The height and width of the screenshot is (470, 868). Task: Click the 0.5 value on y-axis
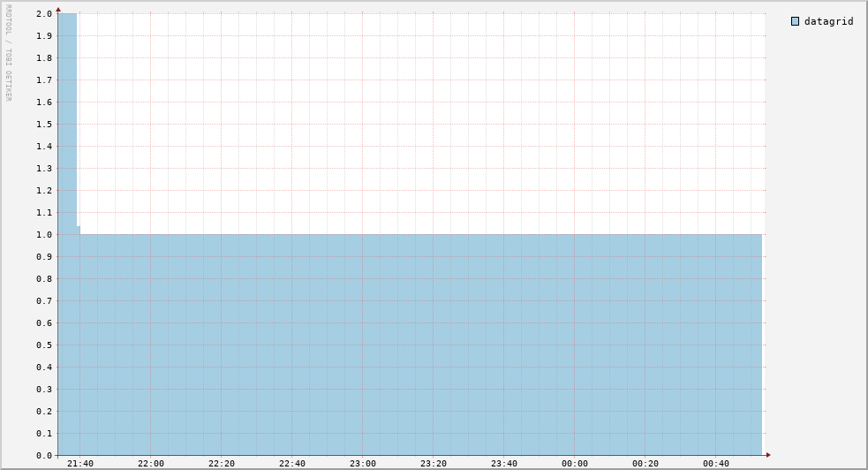pyautogui.click(x=44, y=345)
